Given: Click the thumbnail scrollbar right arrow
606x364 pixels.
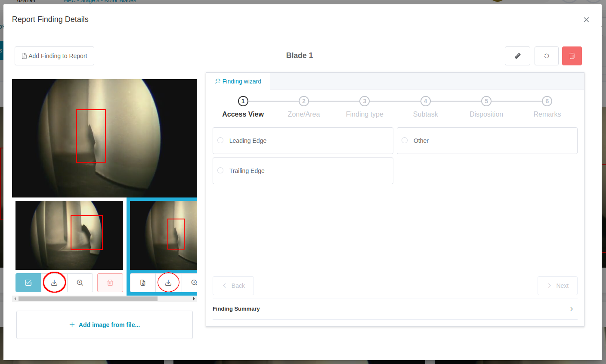Looking at the screenshot, I should 194,299.
